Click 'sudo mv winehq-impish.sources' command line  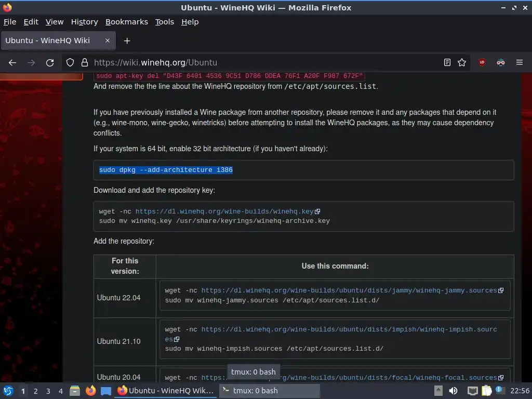tap(274, 349)
